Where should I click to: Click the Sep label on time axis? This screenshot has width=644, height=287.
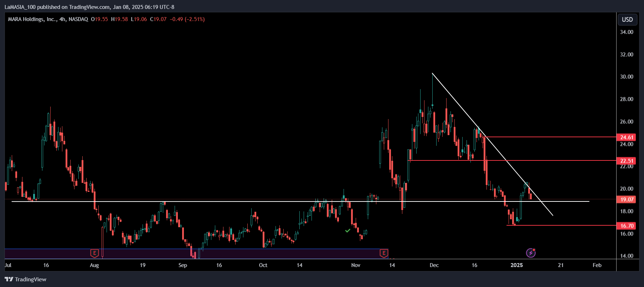click(x=183, y=265)
